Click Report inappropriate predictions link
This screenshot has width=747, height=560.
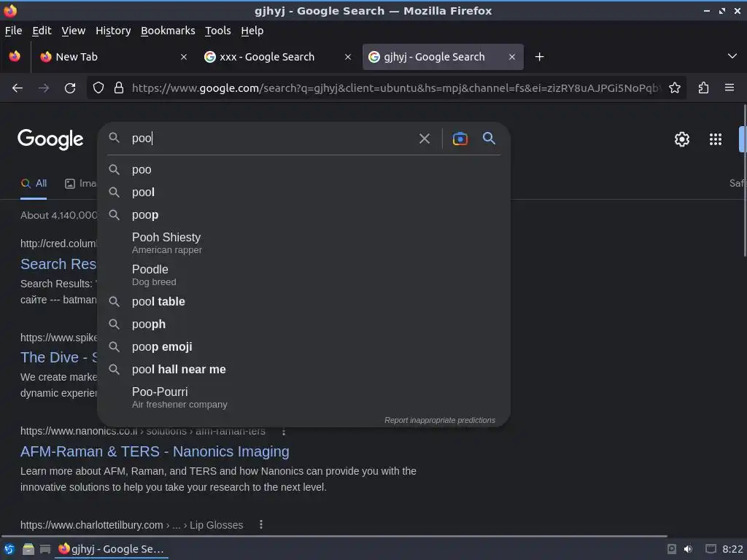440,420
